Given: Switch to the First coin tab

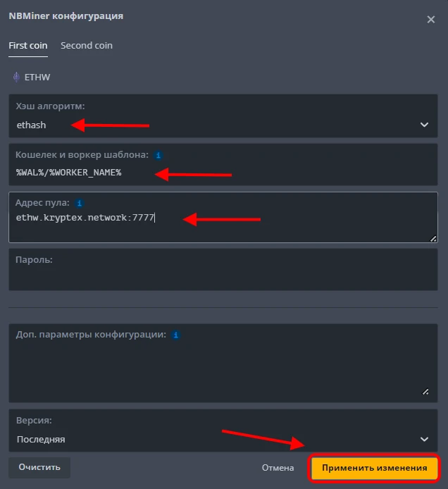Looking at the screenshot, I should tap(28, 46).
